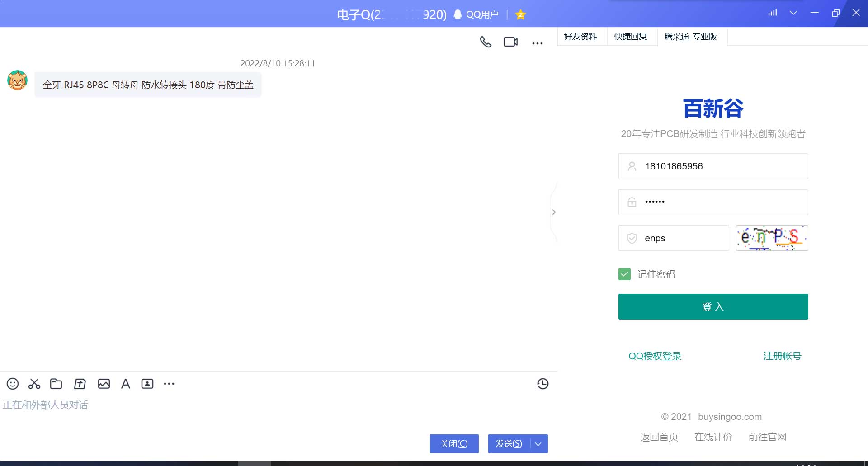This screenshot has width=868, height=466.
Task: Open font formatting with the A icon
Action: coord(125,383)
